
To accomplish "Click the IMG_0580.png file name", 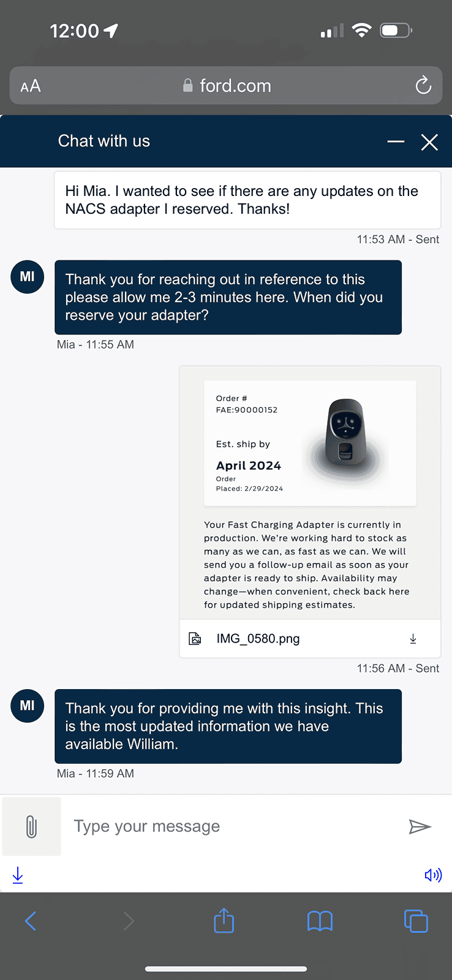I will (258, 639).
